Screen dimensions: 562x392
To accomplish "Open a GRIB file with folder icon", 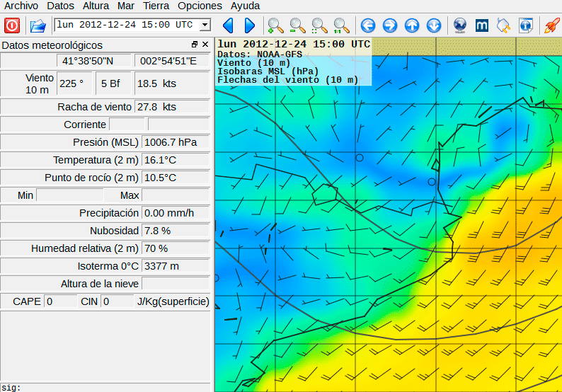I will tap(38, 25).
